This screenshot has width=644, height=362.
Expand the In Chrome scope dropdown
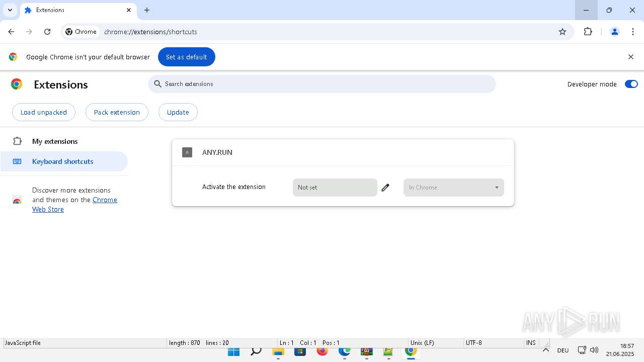[x=454, y=188]
